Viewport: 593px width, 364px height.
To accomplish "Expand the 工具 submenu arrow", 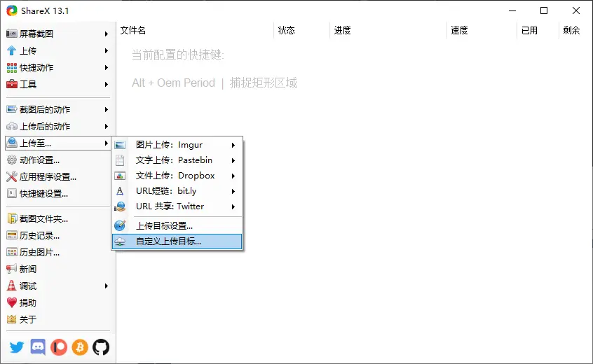I will (x=107, y=84).
